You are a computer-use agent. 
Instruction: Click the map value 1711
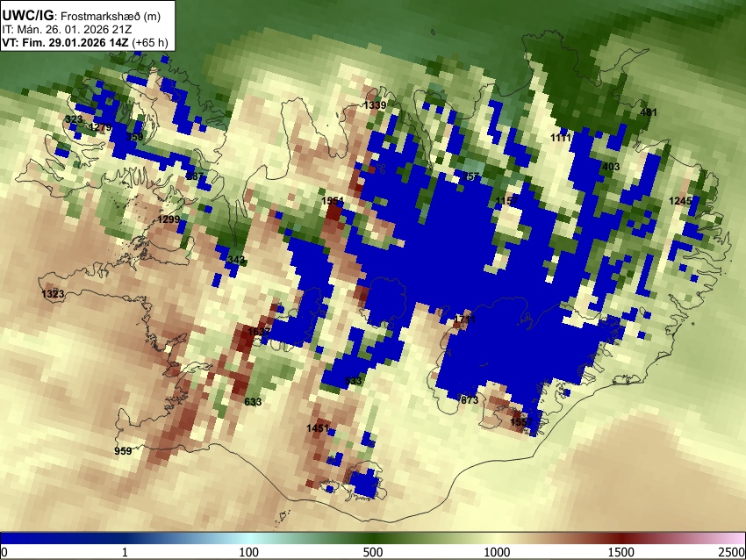tap(465, 319)
